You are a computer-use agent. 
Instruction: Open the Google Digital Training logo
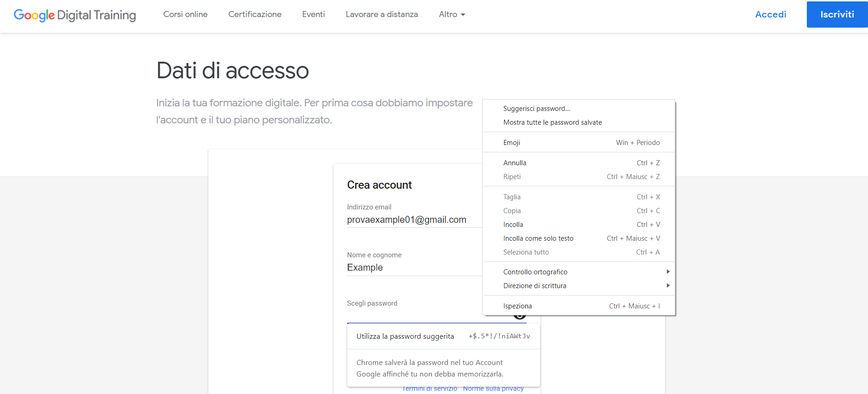[x=75, y=15]
